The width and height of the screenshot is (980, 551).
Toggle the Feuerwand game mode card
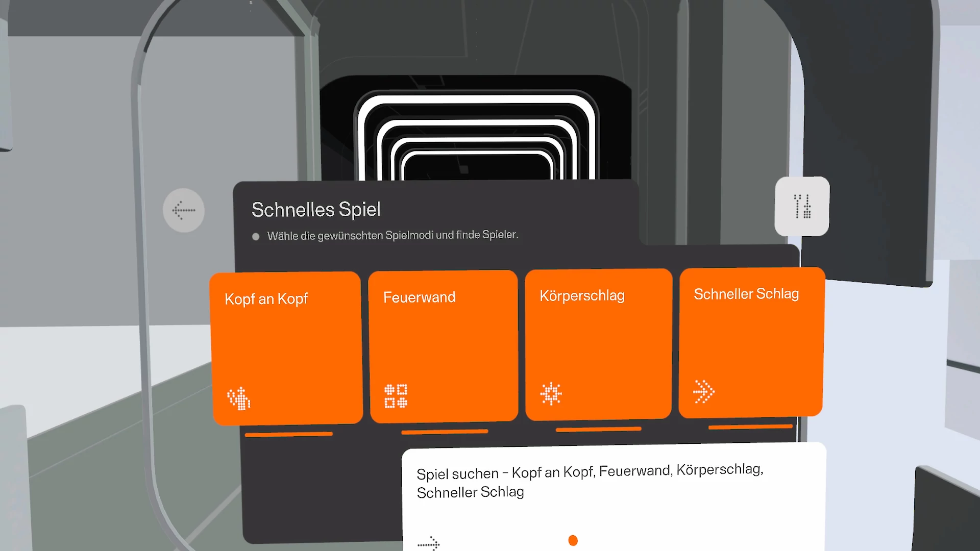pyautogui.click(x=444, y=346)
